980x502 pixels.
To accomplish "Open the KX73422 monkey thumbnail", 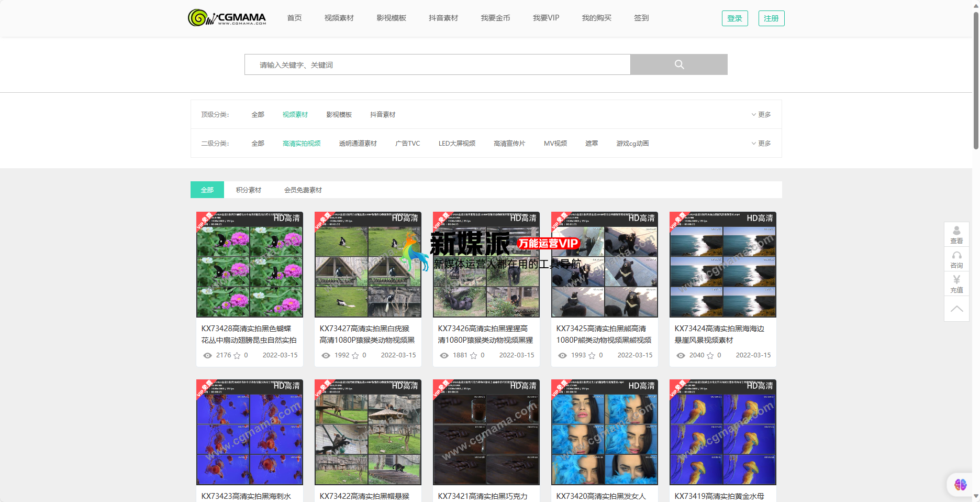I will (368, 432).
